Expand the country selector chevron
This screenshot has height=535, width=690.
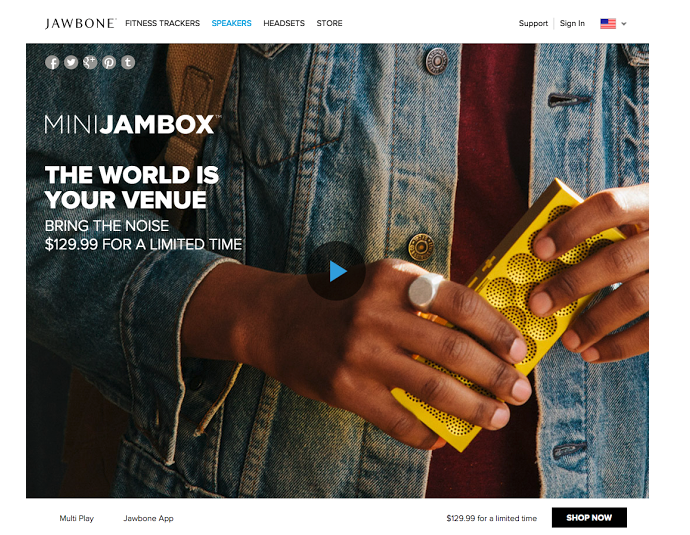coord(624,24)
